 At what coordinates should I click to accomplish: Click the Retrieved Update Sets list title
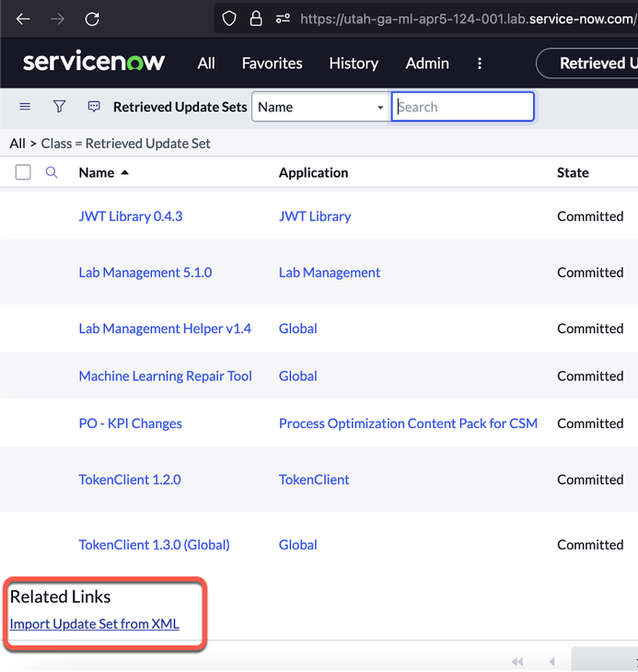180,107
